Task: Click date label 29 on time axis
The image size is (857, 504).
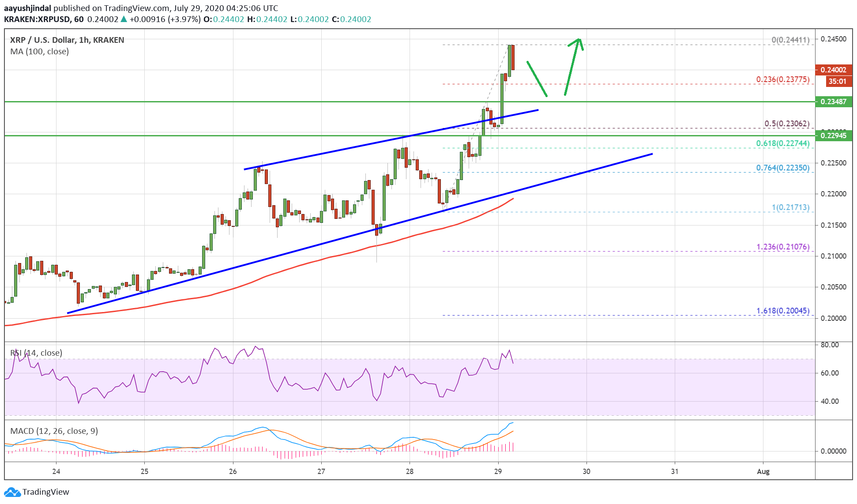Action: (498, 472)
